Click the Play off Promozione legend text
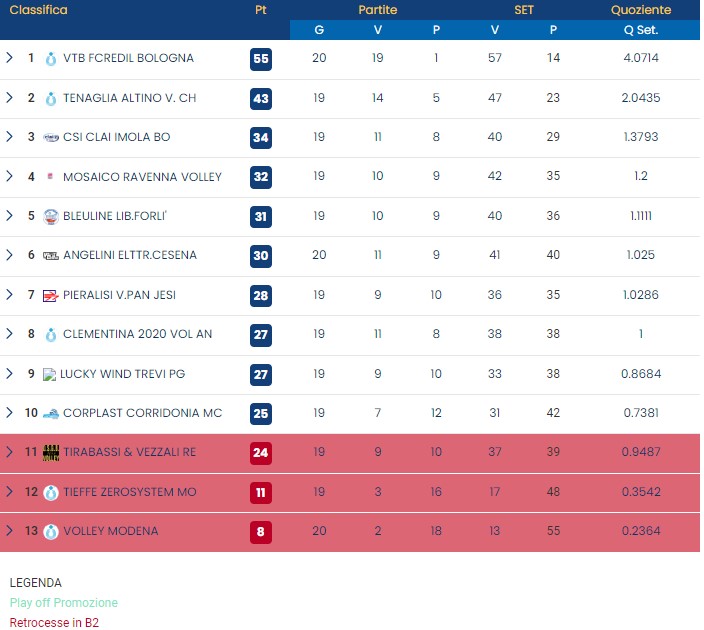704x630 pixels. [x=64, y=603]
